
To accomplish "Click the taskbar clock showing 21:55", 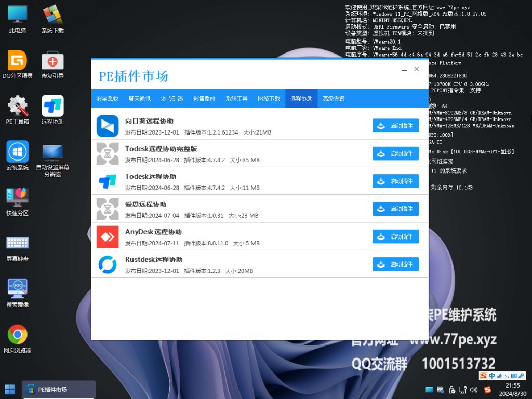I will tap(512, 390).
